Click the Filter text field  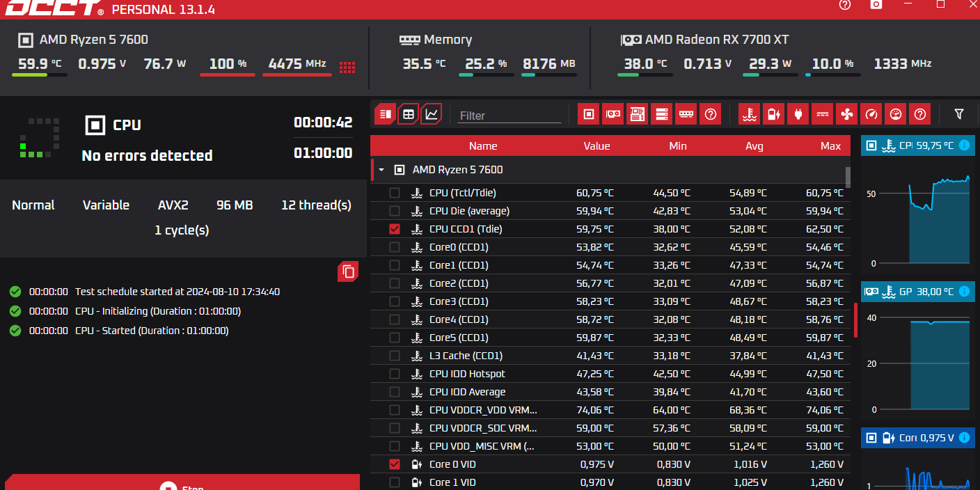(x=509, y=116)
